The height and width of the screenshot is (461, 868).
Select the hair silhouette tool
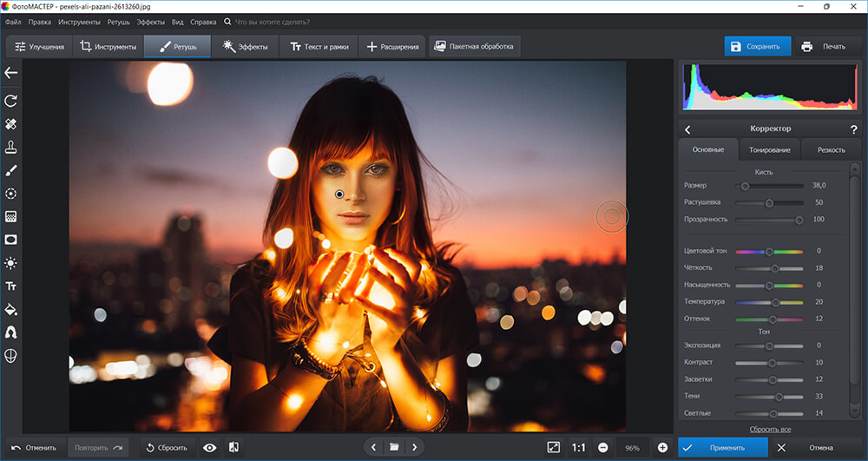10,332
